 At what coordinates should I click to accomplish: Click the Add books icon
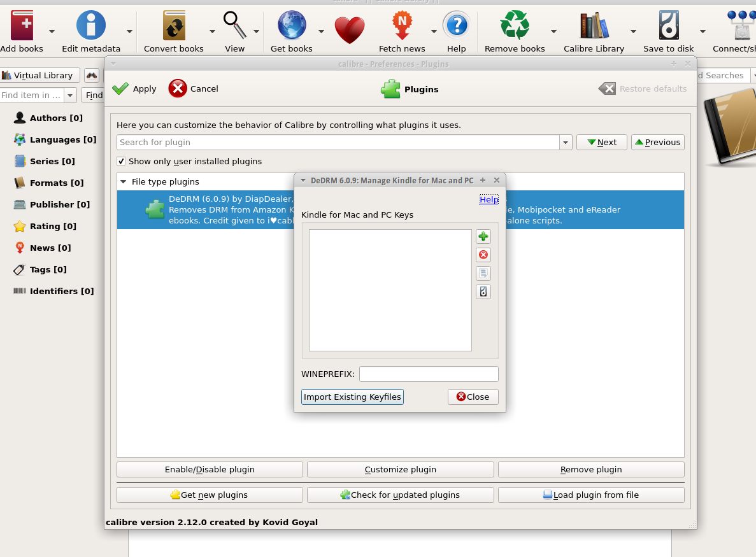tap(22, 25)
